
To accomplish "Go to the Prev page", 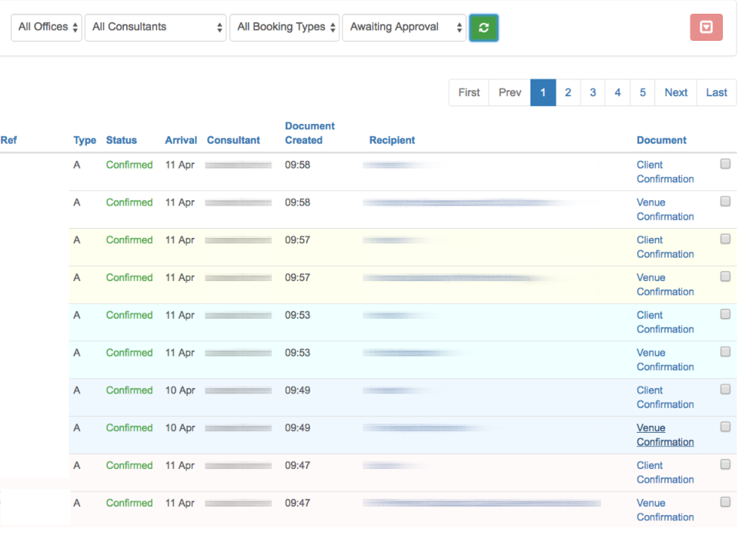I will (x=510, y=92).
